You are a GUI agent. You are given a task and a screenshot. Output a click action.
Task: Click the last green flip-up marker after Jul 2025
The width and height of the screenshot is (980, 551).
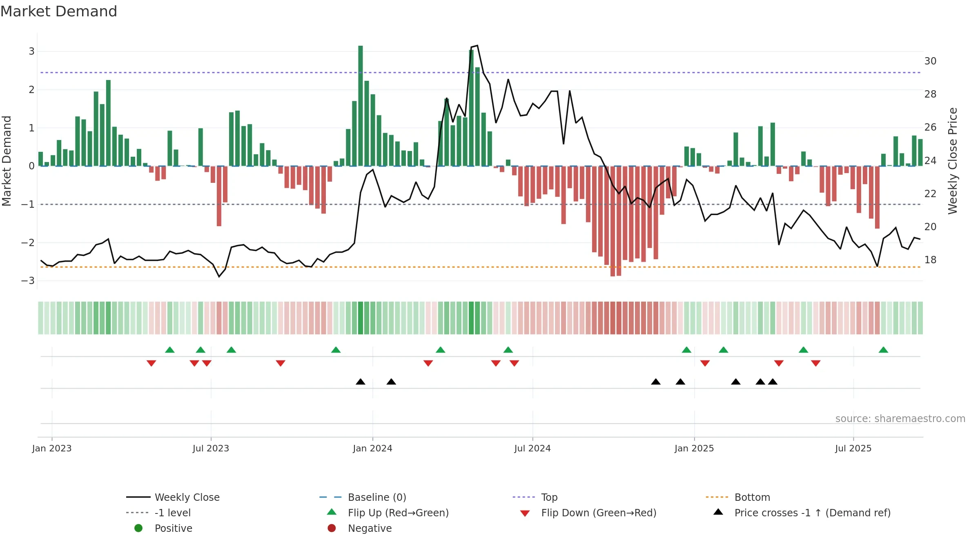click(x=883, y=350)
